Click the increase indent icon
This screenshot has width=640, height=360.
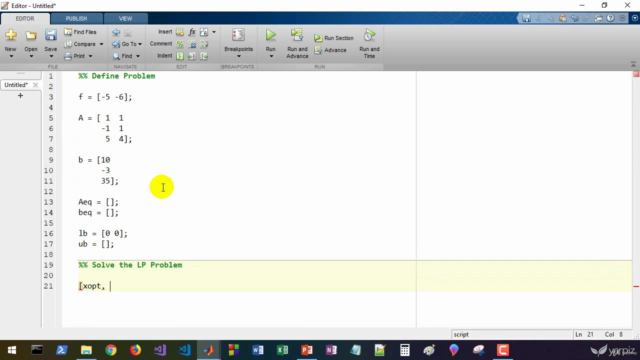[x=192, y=56]
